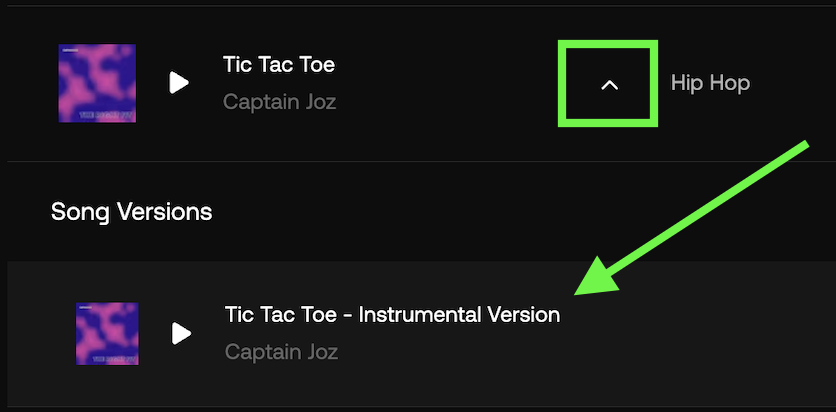This screenshot has width=836, height=412.
Task: Open the Tic Tac Toe song title
Action: pos(279,65)
